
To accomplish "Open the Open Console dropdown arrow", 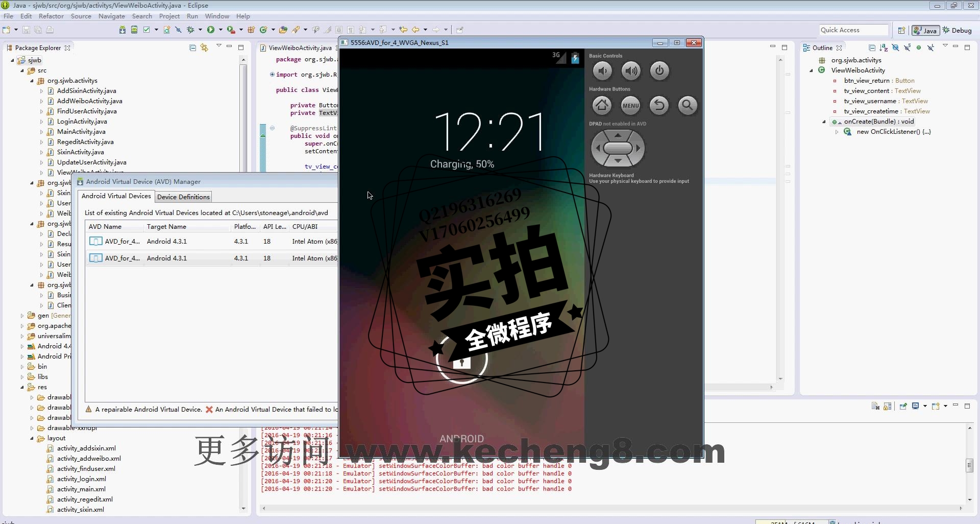I will [x=945, y=406].
